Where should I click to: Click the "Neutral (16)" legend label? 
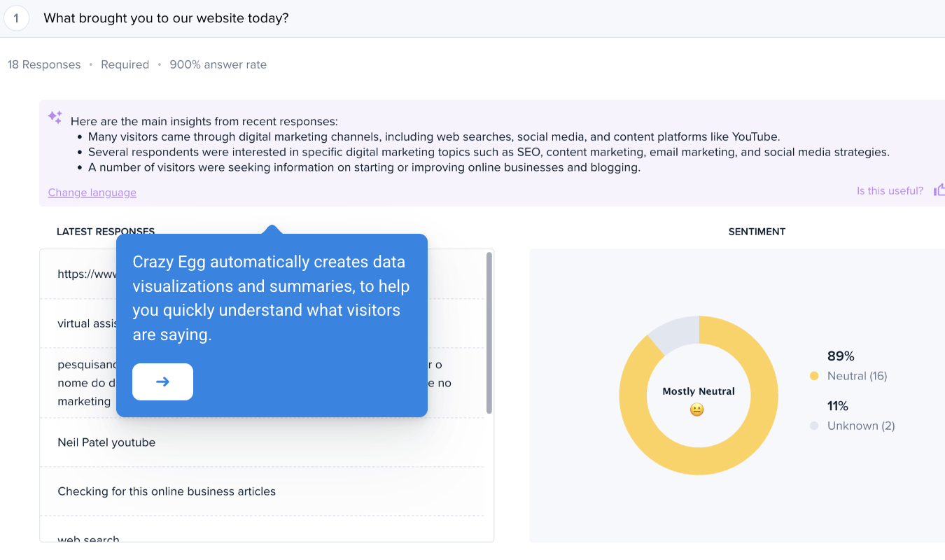click(857, 376)
